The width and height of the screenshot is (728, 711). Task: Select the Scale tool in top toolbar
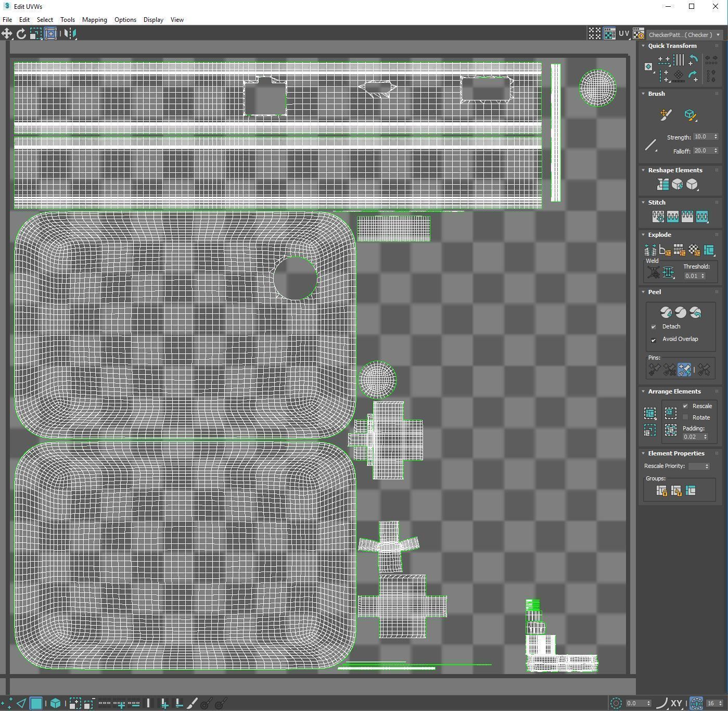pos(35,34)
